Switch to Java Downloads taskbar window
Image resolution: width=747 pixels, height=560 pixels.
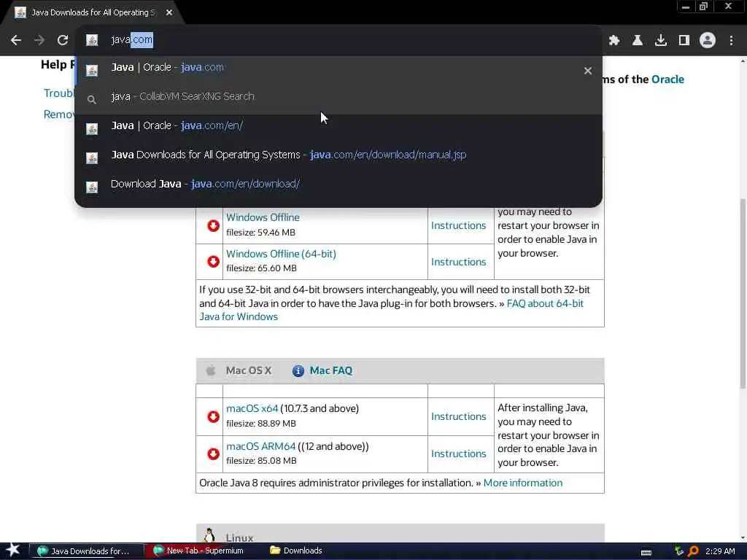[87, 551]
